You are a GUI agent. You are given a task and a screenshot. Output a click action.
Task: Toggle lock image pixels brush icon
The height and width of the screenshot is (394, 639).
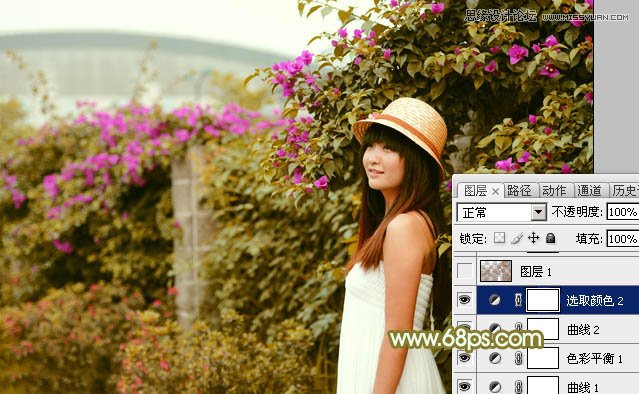[x=517, y=238]
